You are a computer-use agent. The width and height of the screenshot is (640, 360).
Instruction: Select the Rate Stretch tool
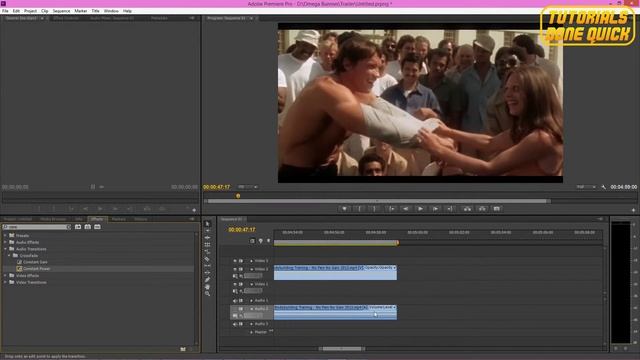207,251
